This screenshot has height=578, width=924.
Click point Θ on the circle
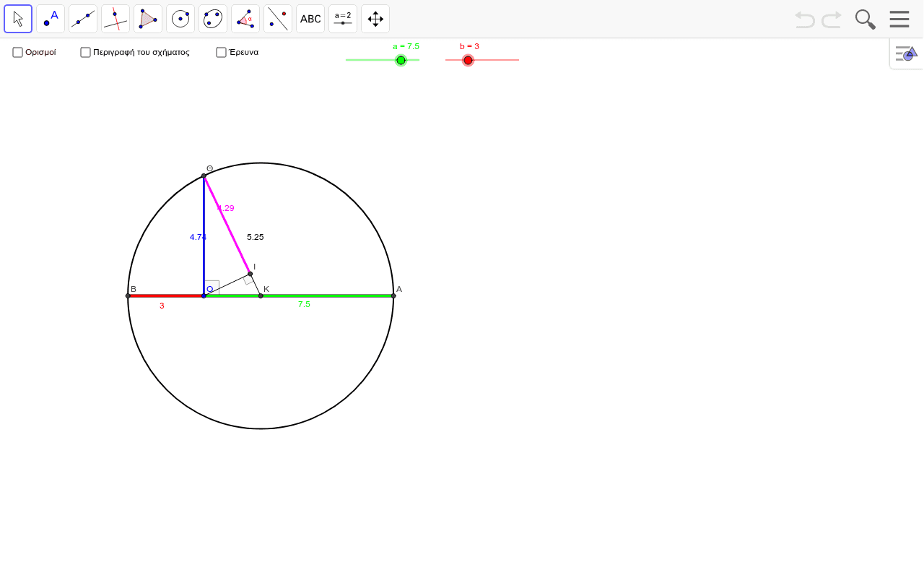pyautogui.click(x=204, y=176)
